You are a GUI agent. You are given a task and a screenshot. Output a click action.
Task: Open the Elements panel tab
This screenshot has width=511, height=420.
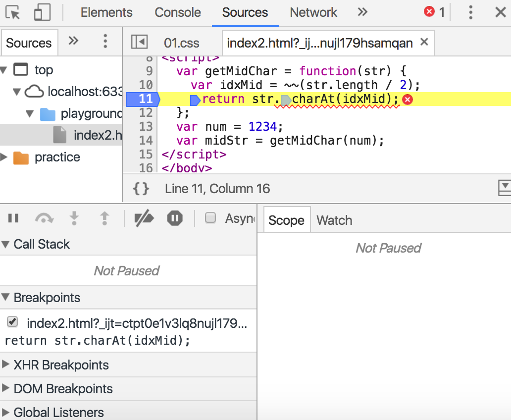[x=106, y=12]
